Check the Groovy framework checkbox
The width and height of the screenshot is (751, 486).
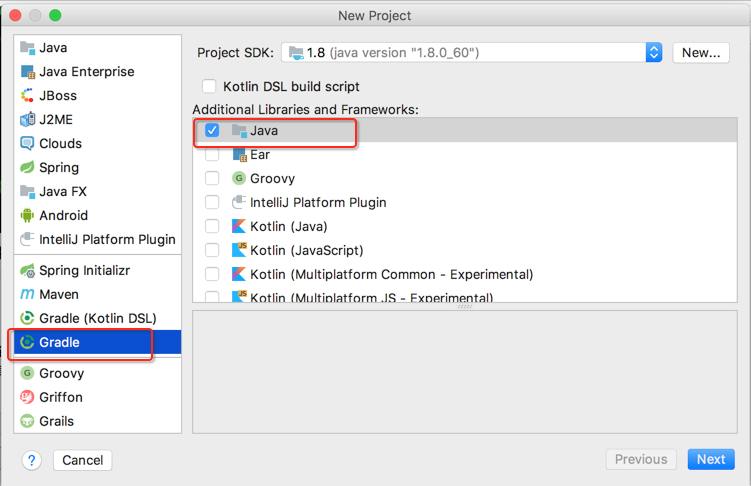(212, 178)
